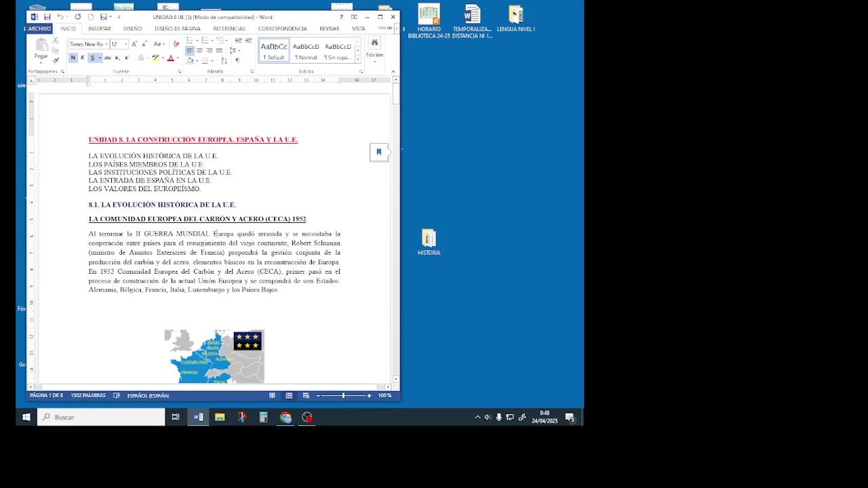The height and width of the screenshot is (488, 868).
Task: Open the HORARIO BIBLIOTECA 24-25 desktop file
Action: click(429, 22)
